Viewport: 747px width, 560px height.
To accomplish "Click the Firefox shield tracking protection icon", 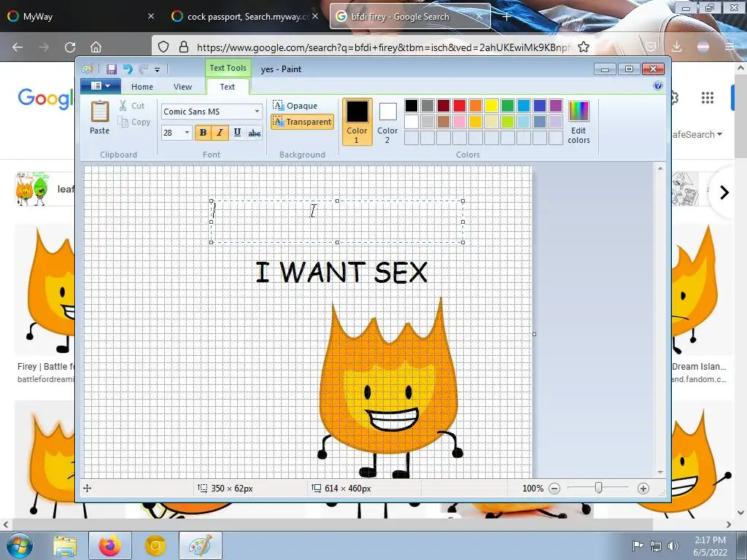I will (163, 47).
